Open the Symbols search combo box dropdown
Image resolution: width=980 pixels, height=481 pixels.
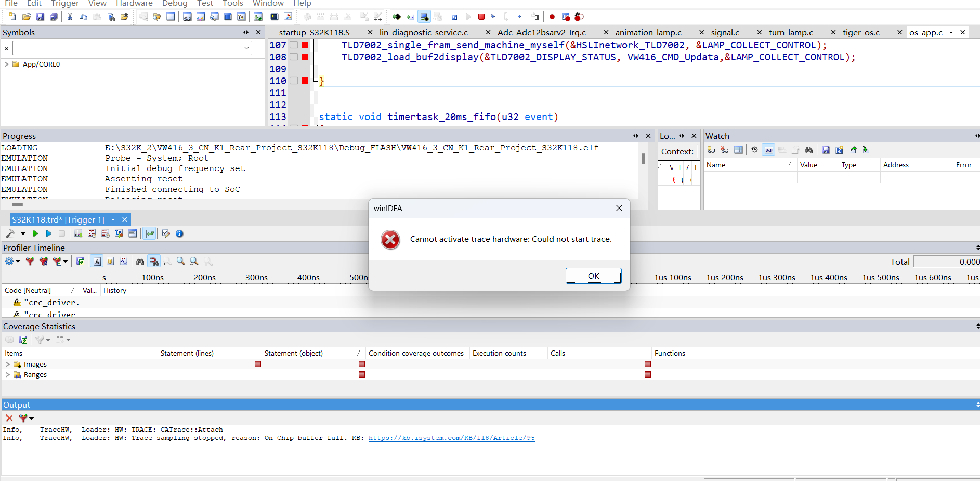(246, 48)
